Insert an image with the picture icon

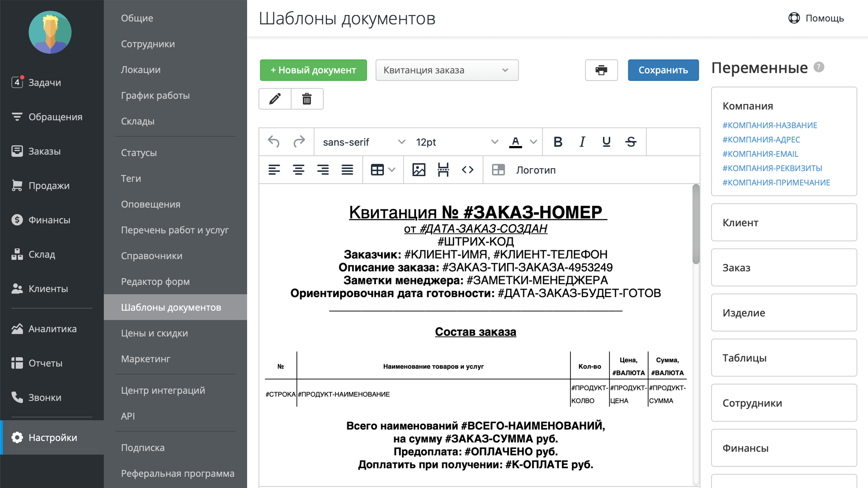tap(419, 170)
